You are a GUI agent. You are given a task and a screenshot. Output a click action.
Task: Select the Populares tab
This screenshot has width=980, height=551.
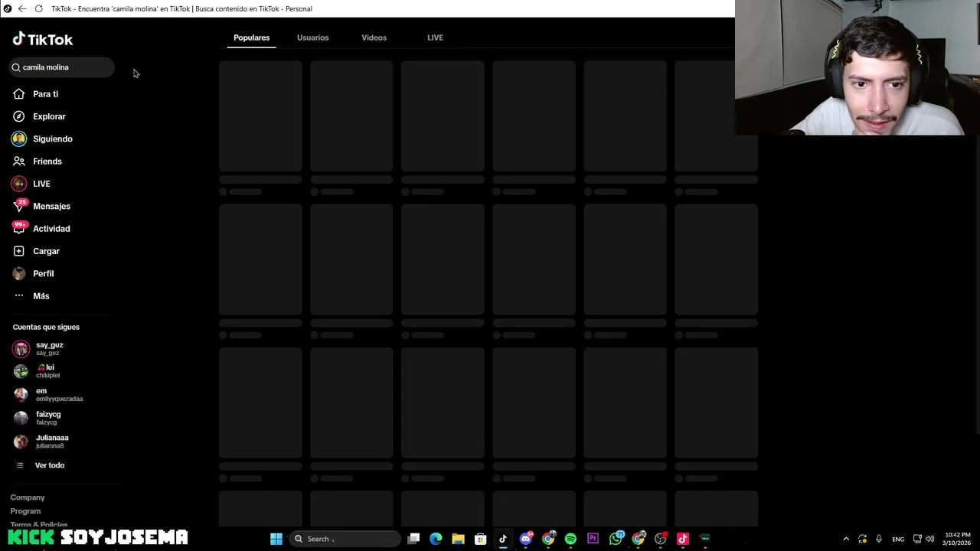(x=251, y=37)
